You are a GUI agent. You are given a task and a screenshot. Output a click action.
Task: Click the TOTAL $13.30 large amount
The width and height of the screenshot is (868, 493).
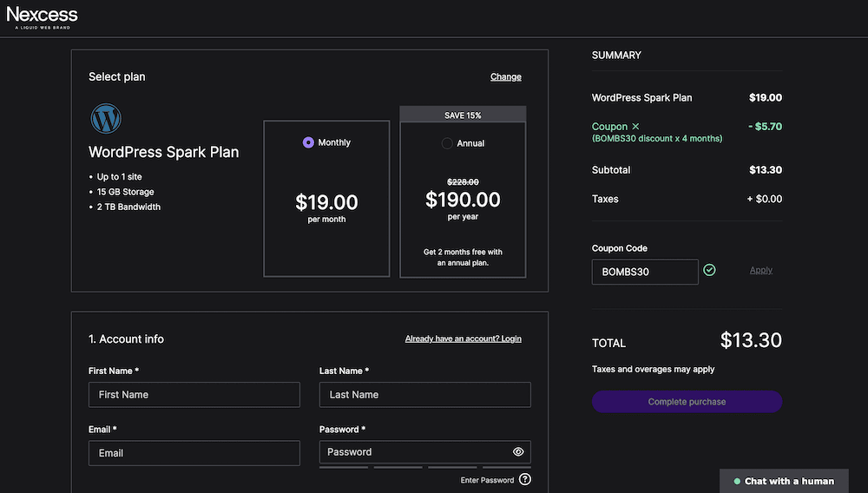(x=751, y=340)
